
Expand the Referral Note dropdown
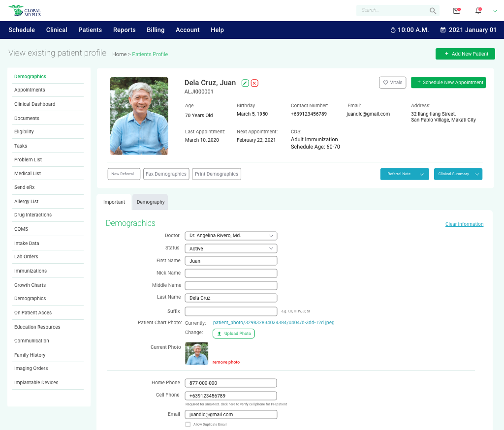(x=405, y=174)
